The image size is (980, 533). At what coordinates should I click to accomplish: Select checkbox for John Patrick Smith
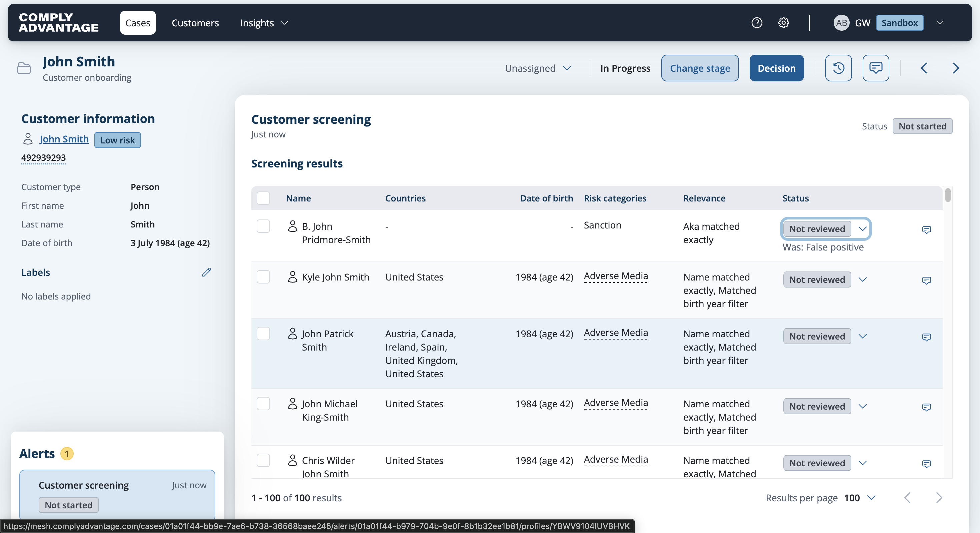(263, 334)
